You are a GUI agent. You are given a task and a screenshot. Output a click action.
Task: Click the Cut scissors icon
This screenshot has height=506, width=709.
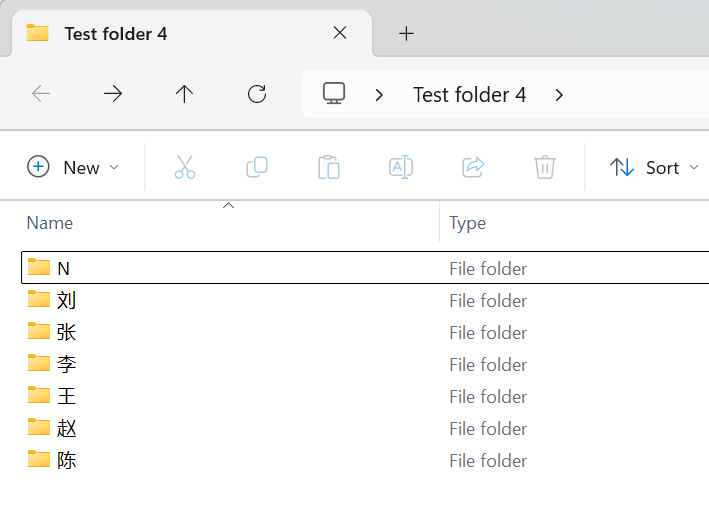pos(185,167)
